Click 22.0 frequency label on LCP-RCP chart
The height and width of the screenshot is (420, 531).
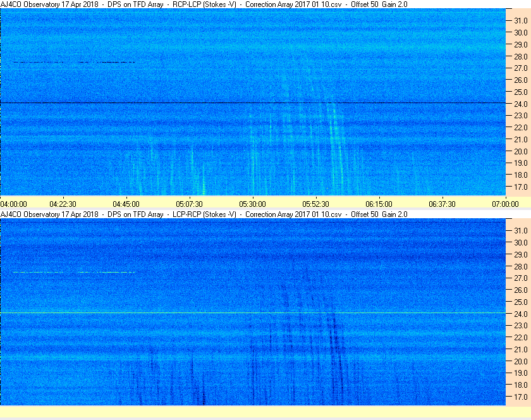coord(521,337)
